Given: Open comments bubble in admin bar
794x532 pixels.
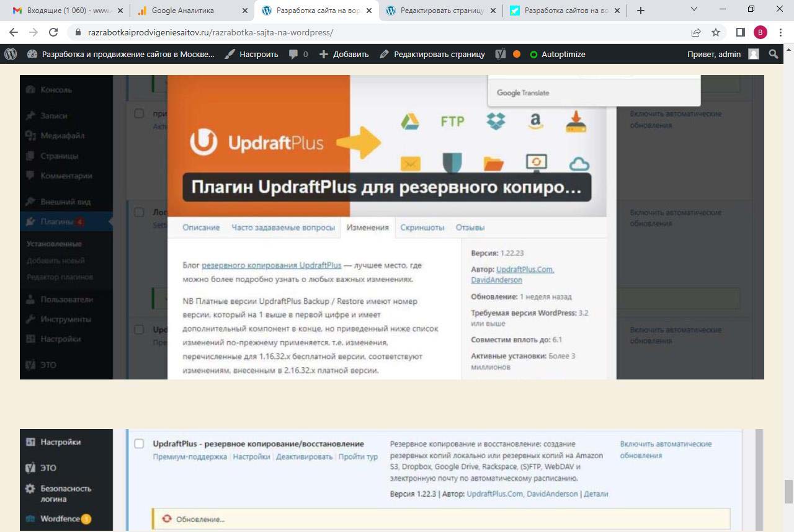Looking at the screenshot, I should (298, 54).
